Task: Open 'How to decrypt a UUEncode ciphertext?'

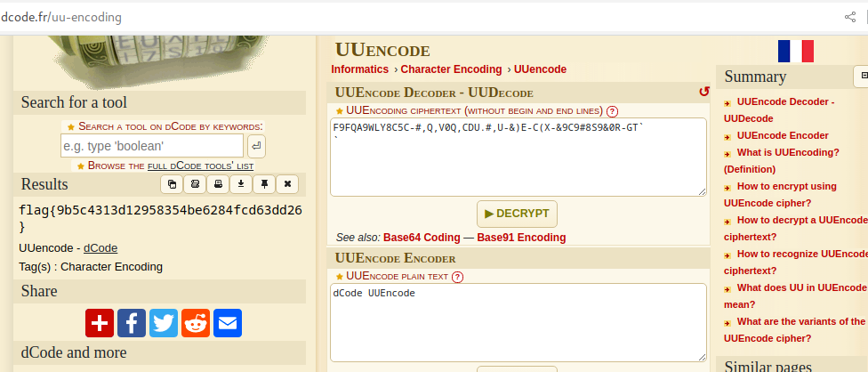Action: coord(796,229)
